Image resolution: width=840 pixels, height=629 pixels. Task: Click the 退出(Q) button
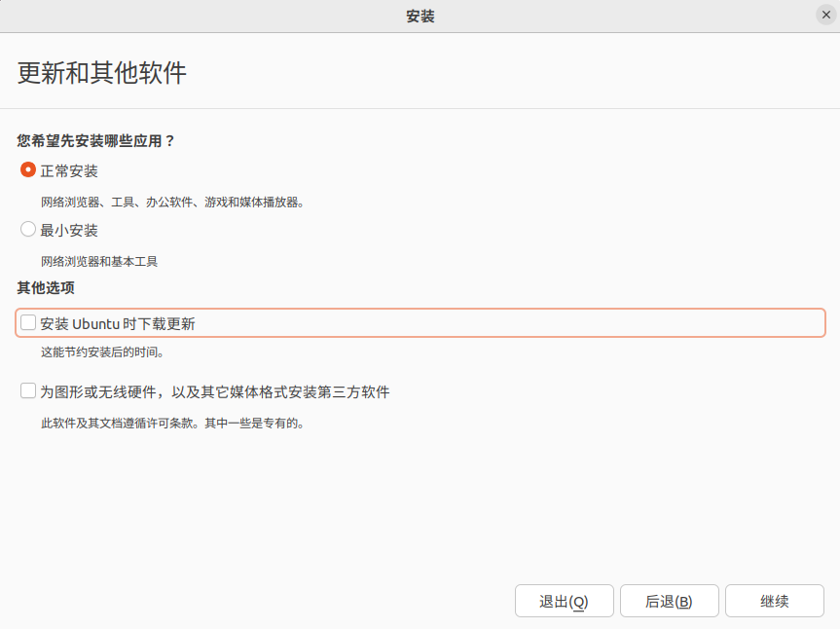[565, 601]
